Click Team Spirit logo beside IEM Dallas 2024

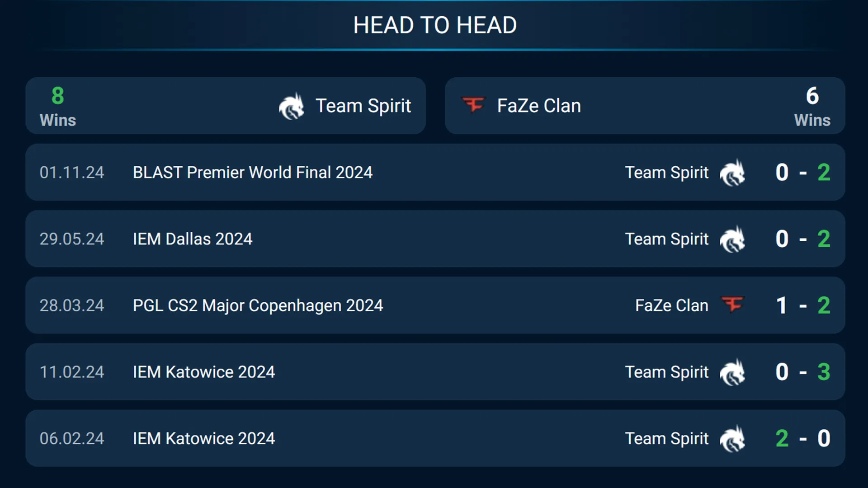point(732,239)
